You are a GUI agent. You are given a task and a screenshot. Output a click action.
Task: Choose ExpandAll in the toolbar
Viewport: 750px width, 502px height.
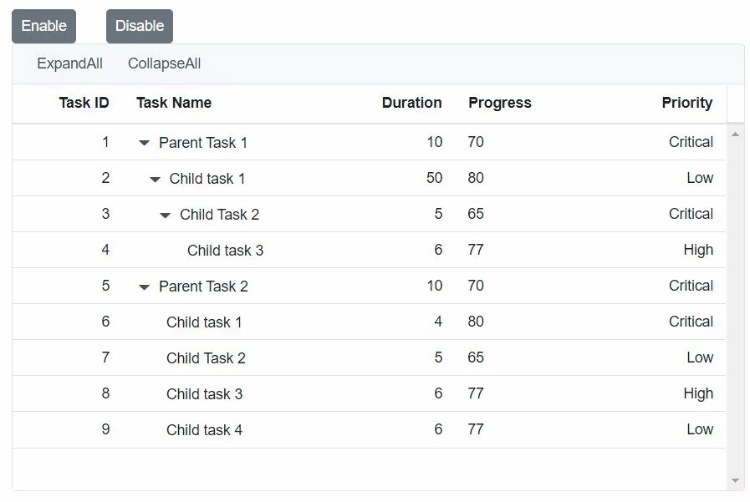point(70,64)
